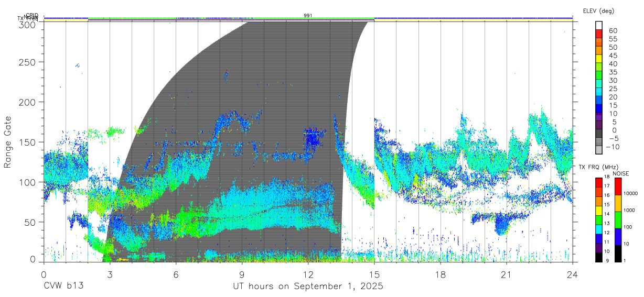Click the 'ELEV (deg)' colorbar title
The image size is (644, 297).
[598, 11]
